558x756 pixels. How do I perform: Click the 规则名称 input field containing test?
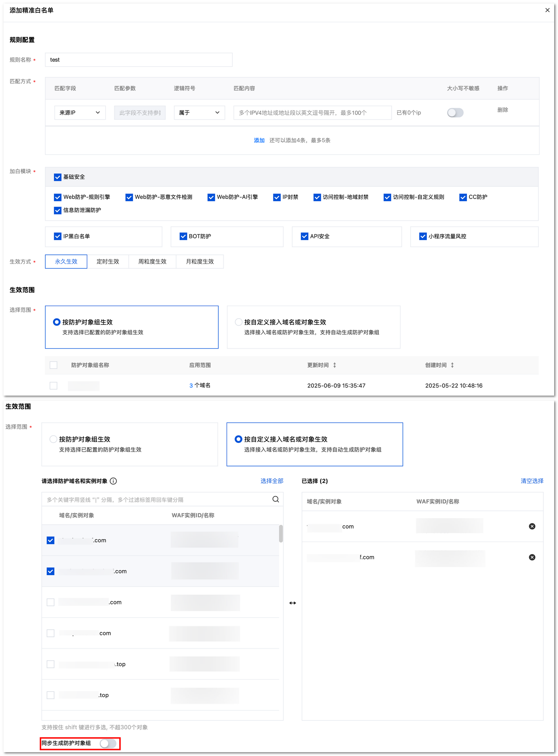click(138, 60)
